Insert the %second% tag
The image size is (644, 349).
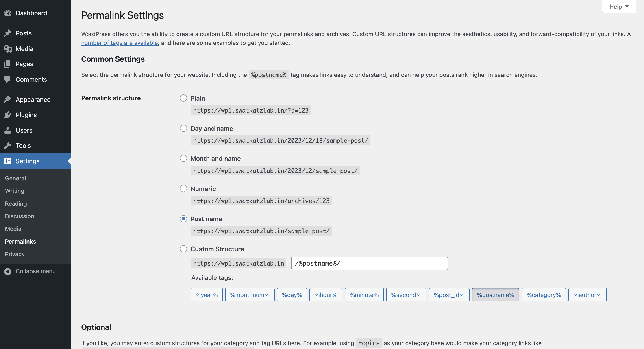pos(406,295)
